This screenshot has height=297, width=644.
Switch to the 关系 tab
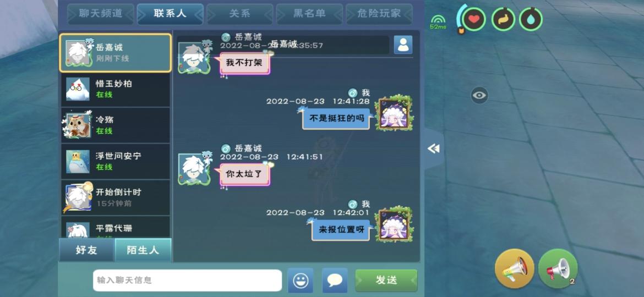240,14
